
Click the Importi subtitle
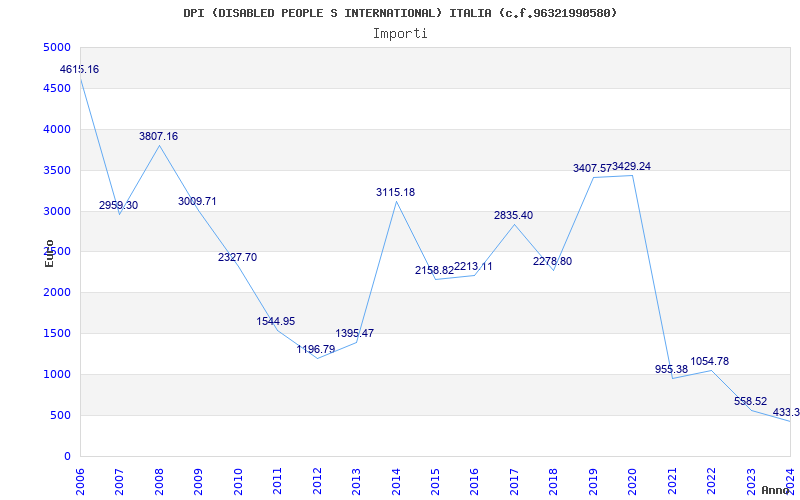click(400, 34)
